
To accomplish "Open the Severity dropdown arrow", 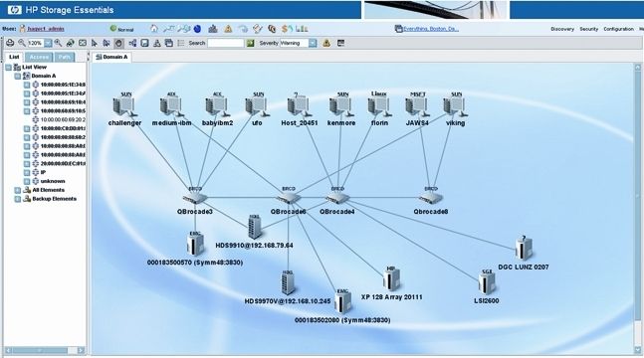I will [x=313, y=43].
